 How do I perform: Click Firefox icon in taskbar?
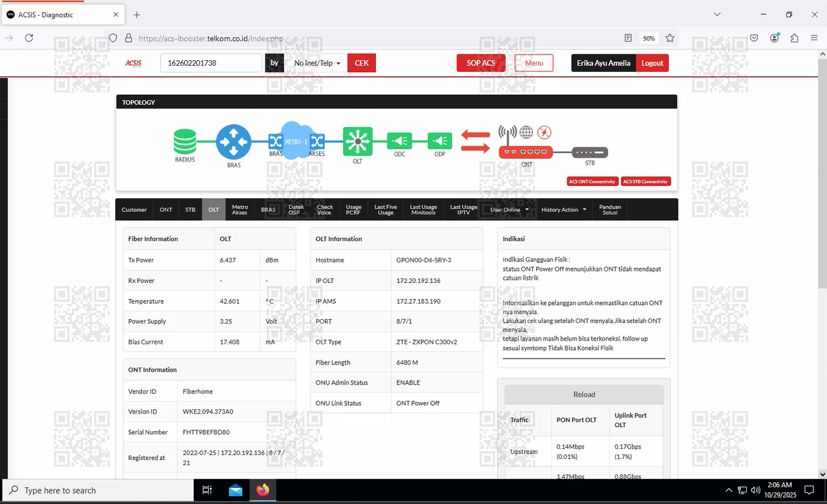[262, 490]
